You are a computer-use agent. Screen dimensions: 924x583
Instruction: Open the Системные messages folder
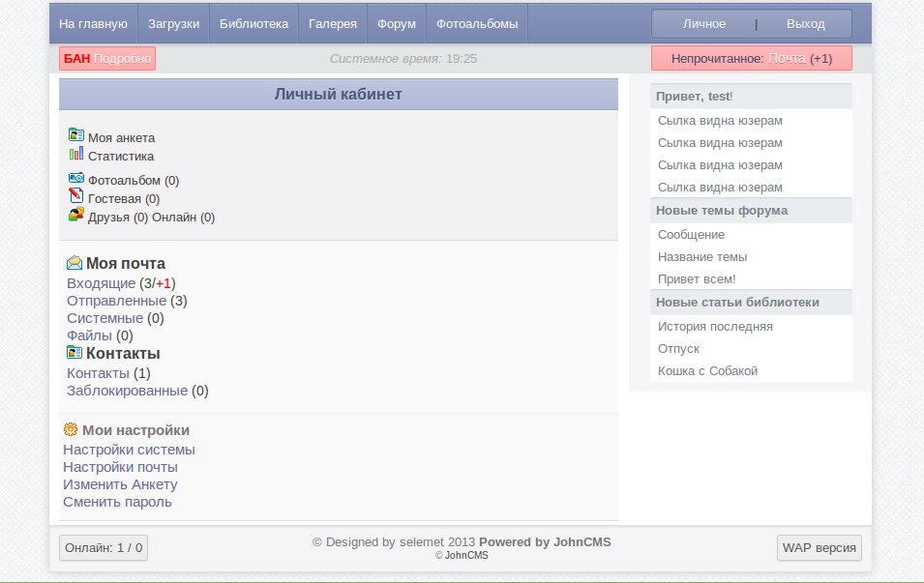[104, 318]
